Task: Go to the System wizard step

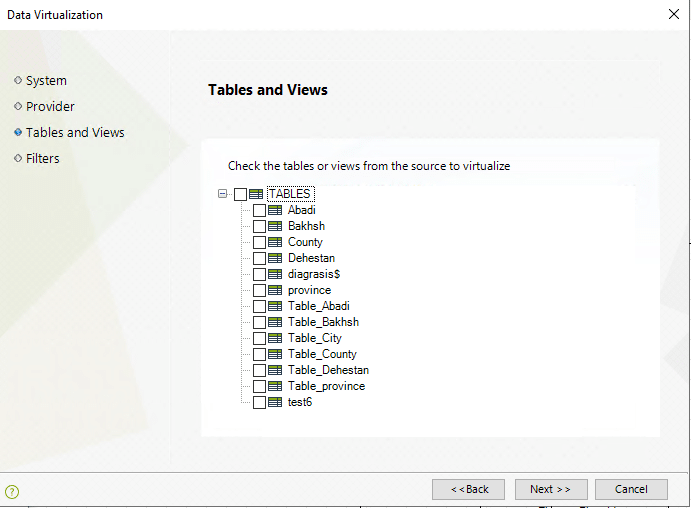Action: (x=46, y=81)
